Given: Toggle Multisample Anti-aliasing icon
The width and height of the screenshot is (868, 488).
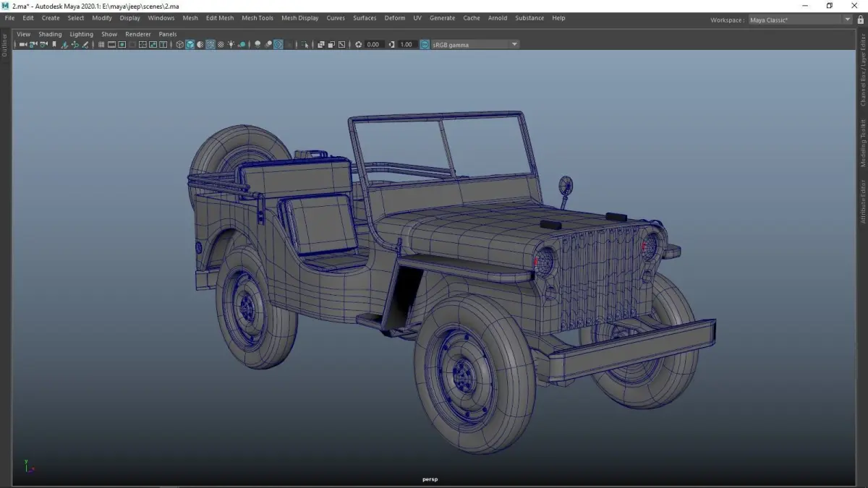Looking at the screenshot, I should [x=278, y=44].
